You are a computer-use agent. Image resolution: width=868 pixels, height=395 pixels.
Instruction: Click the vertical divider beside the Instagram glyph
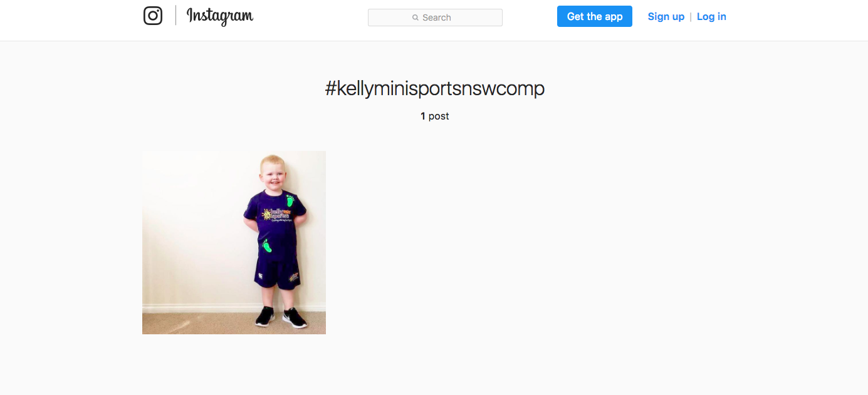pos(175,16)
